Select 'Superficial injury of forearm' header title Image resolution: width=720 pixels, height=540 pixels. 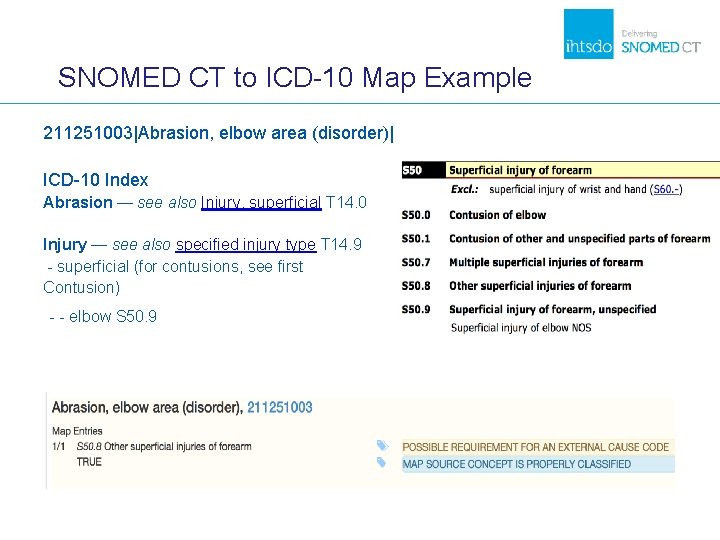(520, 170)
